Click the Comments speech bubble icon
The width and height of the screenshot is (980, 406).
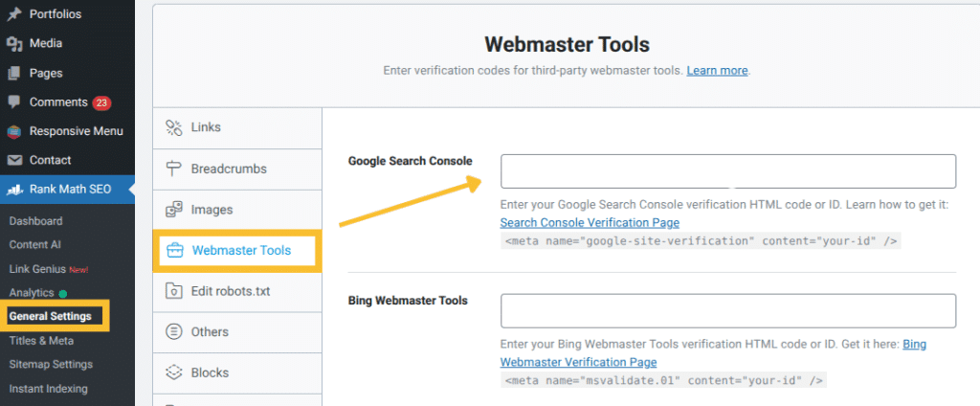click(14, 102)
